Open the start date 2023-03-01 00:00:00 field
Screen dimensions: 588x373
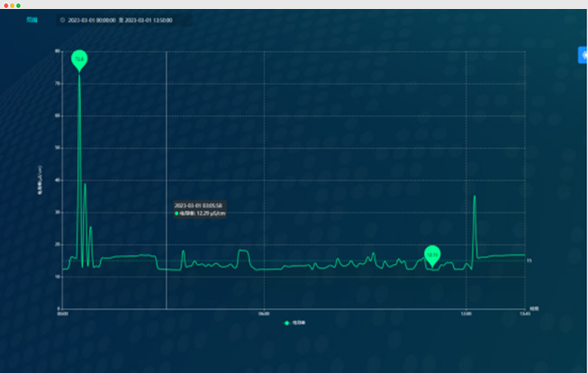[x=91, y=19]
